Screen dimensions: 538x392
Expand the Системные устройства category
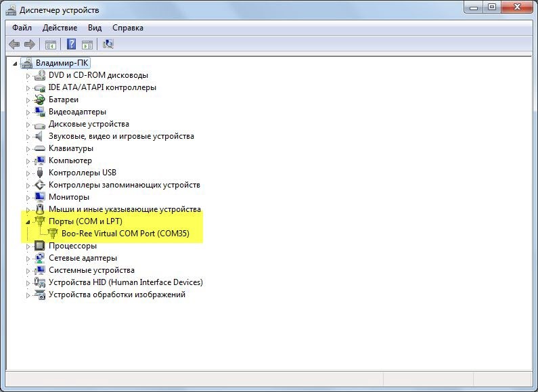(28, 271)
